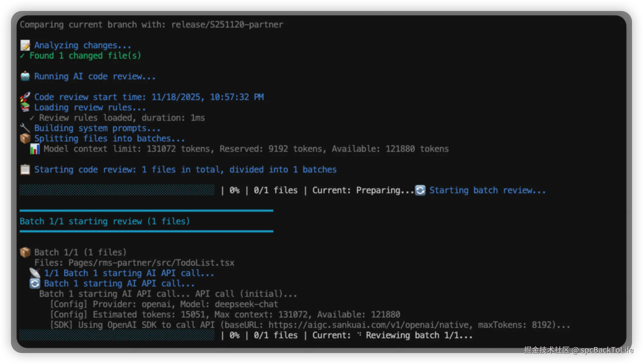Click the package emoji beside Batch 1/1 (1 files)
The image size is (643, 364).
[25, 252]
